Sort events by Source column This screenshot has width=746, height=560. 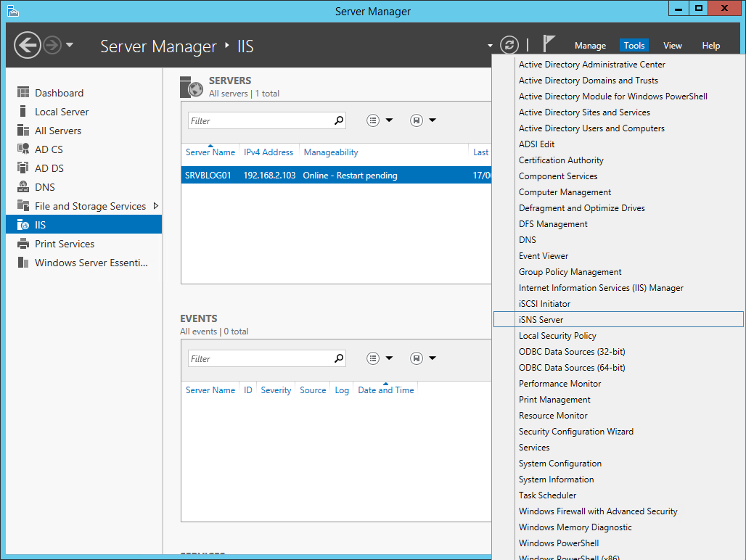coord(313,390)
